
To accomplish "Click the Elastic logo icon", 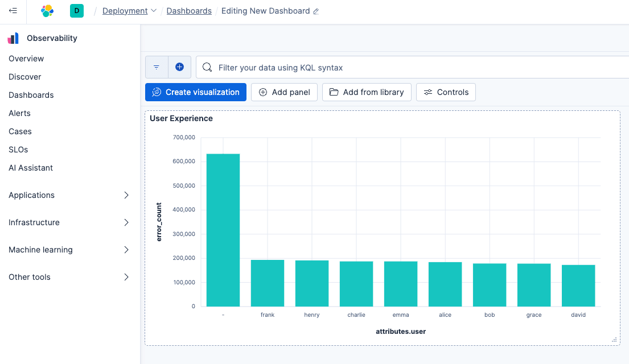I will [x=47, y=11].
